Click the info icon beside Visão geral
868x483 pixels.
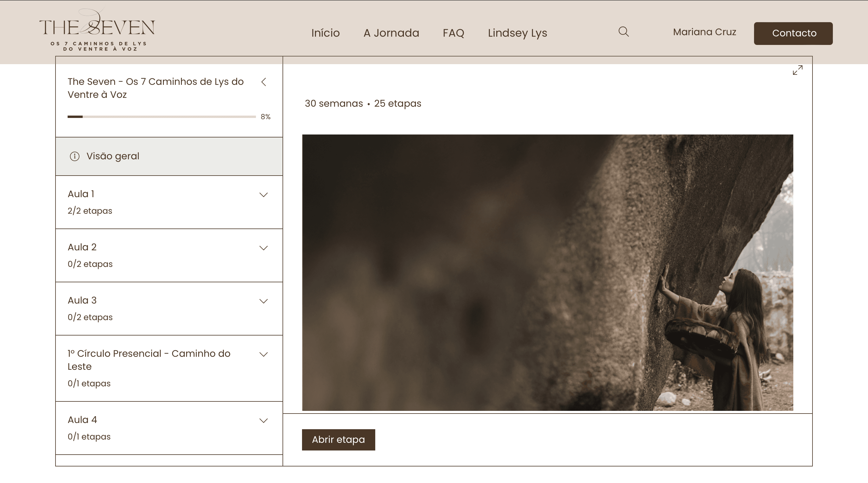coord(74,156)
